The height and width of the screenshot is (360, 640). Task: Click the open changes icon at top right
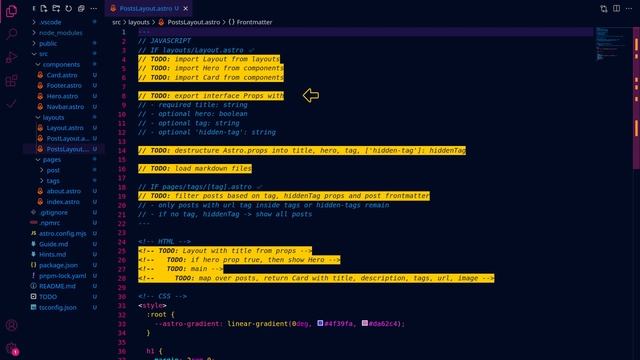coord(604,9)
